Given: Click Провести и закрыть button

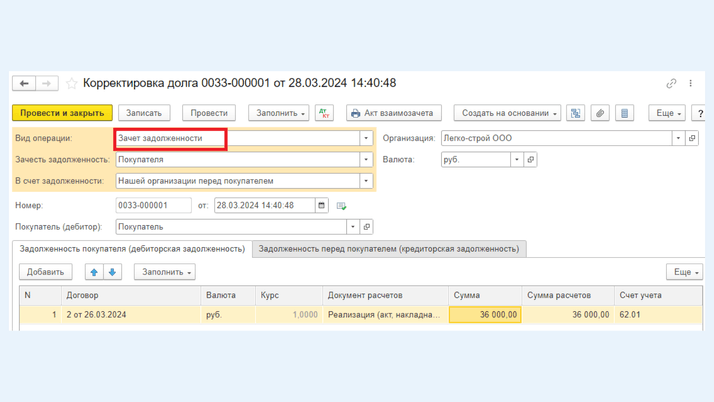Looking at the screenshot, I should click(x=62, y=113).
